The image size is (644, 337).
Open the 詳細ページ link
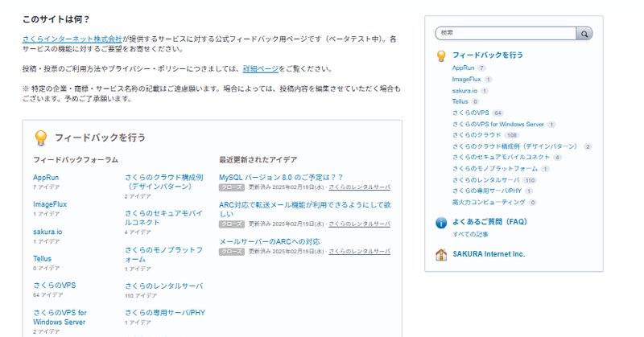click(x=261, y=69)
